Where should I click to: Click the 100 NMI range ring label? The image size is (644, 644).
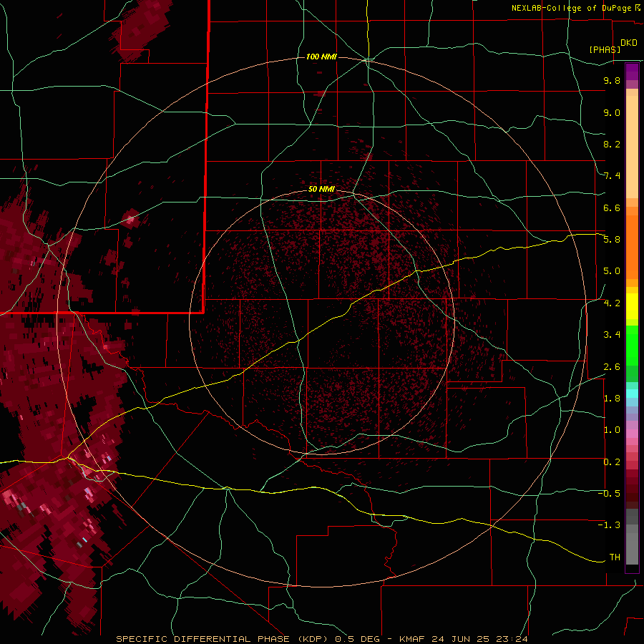click(321, 57)
